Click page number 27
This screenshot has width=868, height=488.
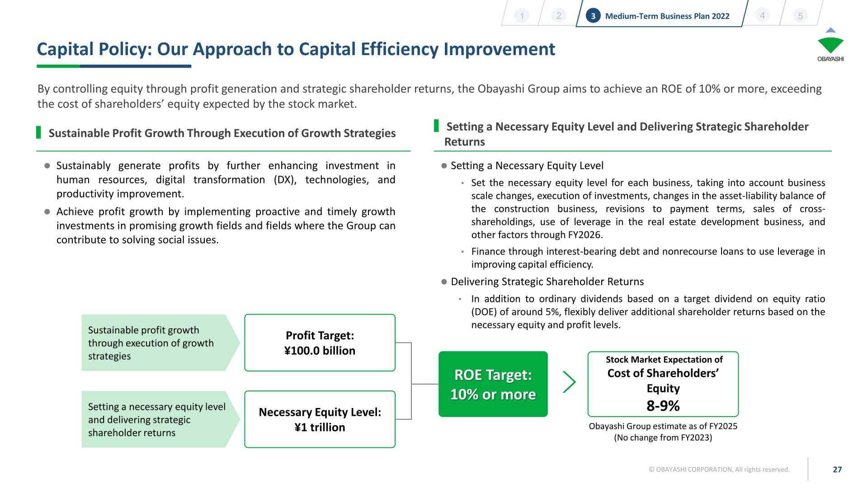pos(837,469)
